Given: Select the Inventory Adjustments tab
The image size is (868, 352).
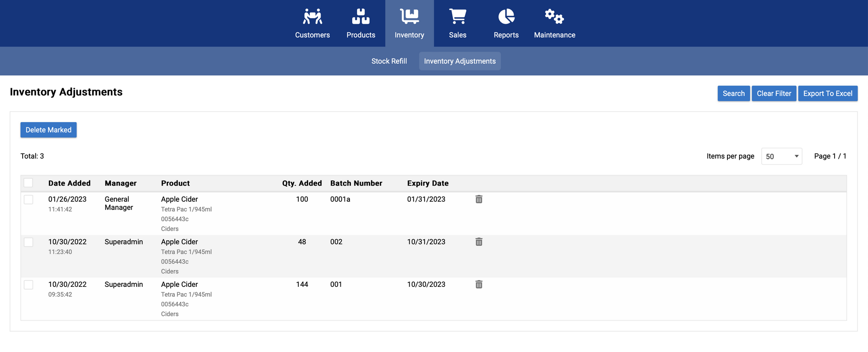Looking at the screenshot, I should 459,61.
